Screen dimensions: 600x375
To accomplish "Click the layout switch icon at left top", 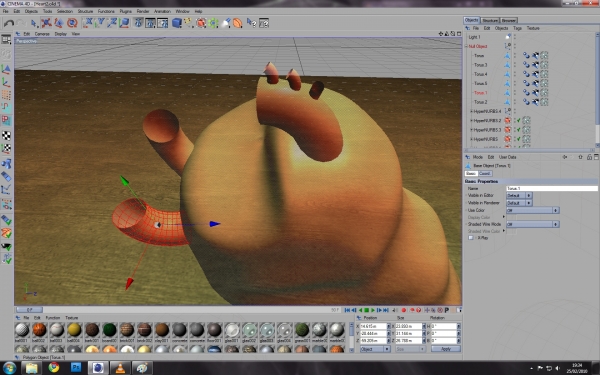I will point(6,39).
